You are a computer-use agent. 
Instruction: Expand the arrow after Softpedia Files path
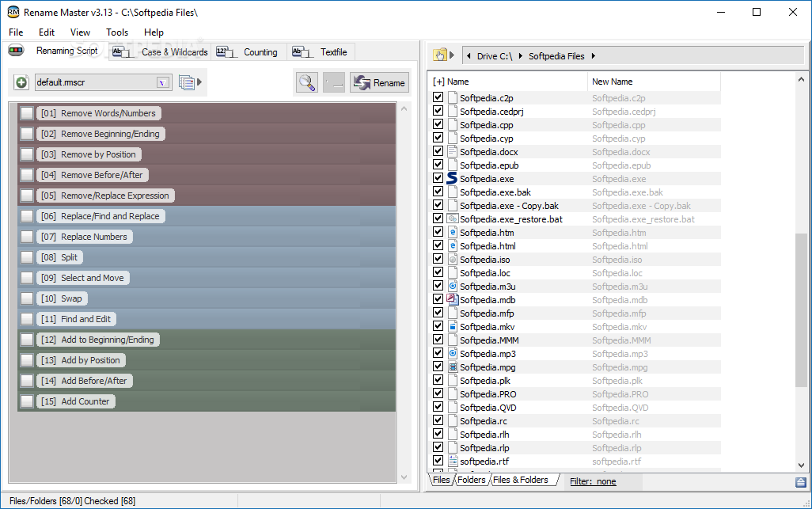coord(594,56)
